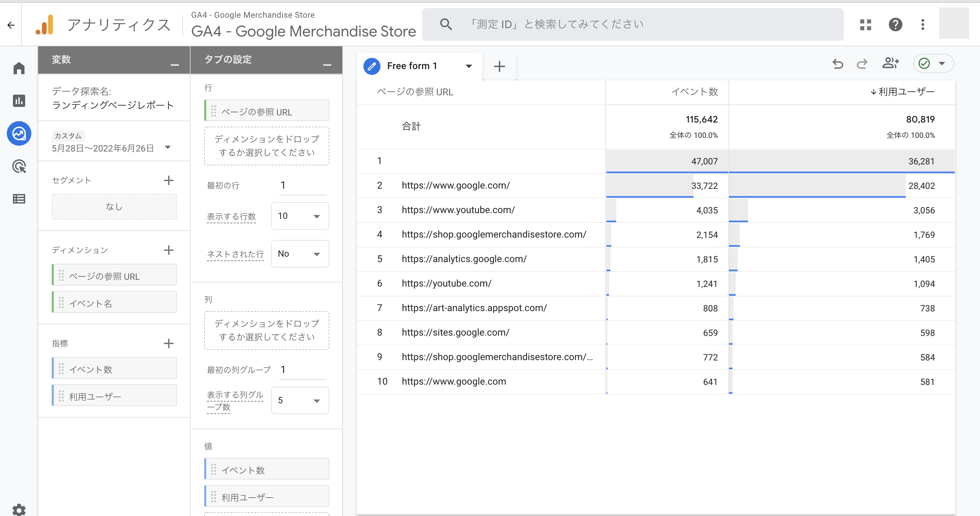This screenshot has width=980, height=516.
Task: Open the three-dot more options menu
Action: 922,25
